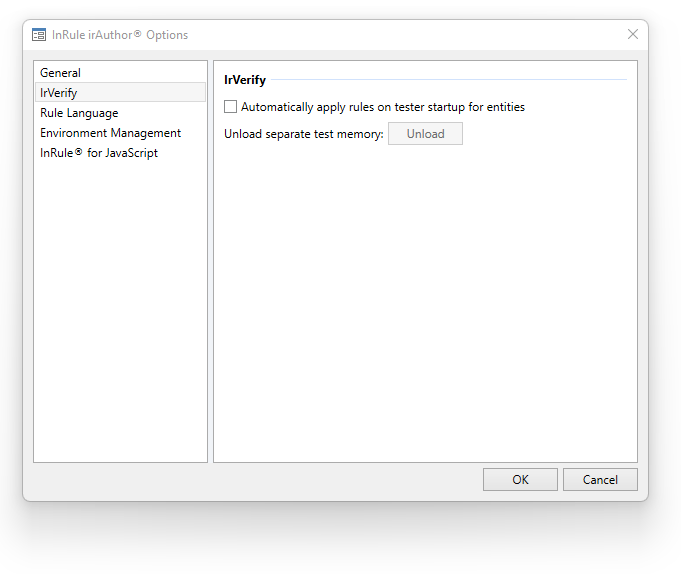Click the empty title bar area of dialog
The image size is (681, 574).
400,35
